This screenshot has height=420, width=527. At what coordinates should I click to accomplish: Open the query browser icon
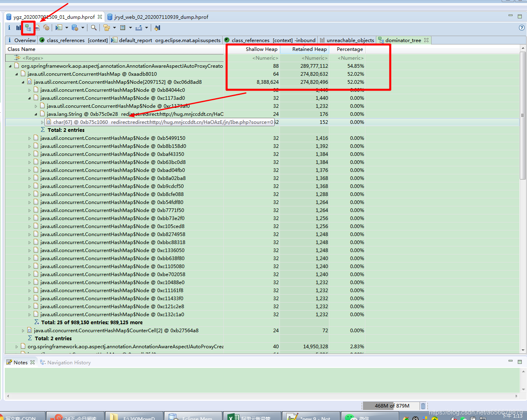75,28
